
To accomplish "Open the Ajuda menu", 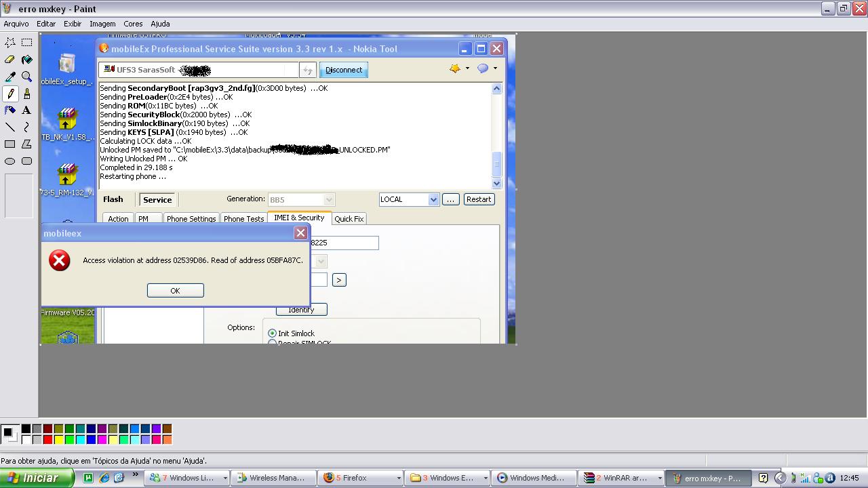I will (160, 24).
